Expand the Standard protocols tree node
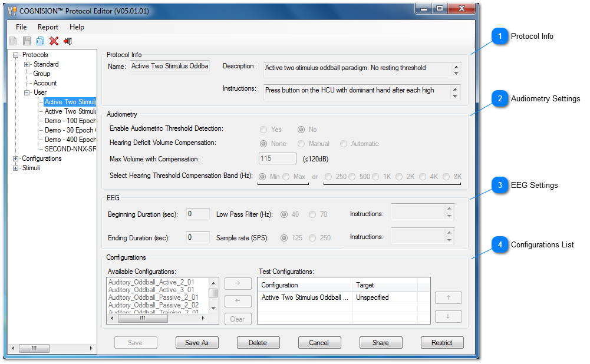 tap(27, 64)
